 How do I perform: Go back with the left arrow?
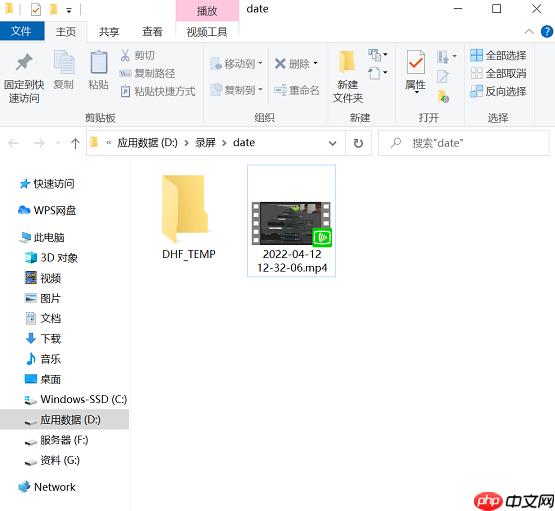tap(13, 143)
